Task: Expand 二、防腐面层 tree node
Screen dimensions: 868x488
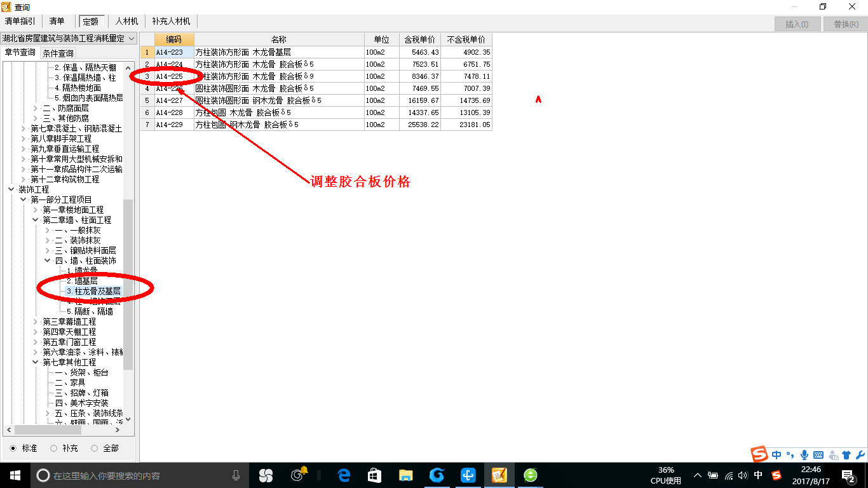Action: point(36,109)
